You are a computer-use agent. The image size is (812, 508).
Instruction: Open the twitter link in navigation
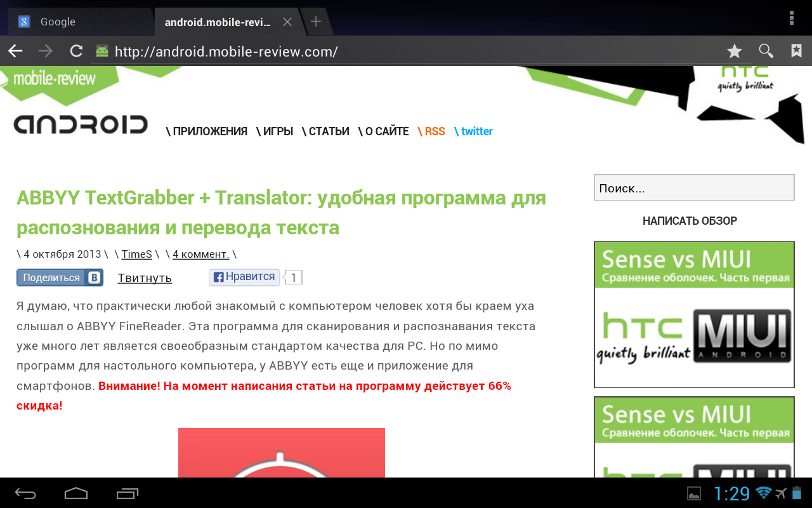pyautogui.click(x=473, y=131)
